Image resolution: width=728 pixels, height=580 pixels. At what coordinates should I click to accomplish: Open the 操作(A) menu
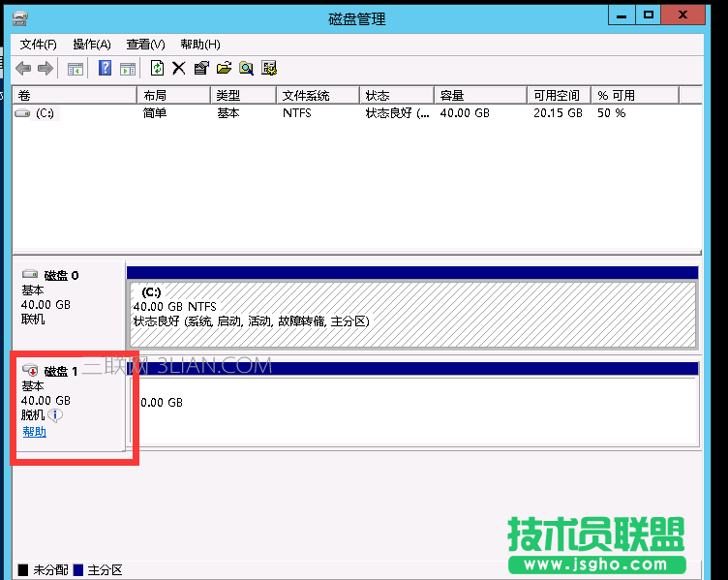(x=92, y=45)
